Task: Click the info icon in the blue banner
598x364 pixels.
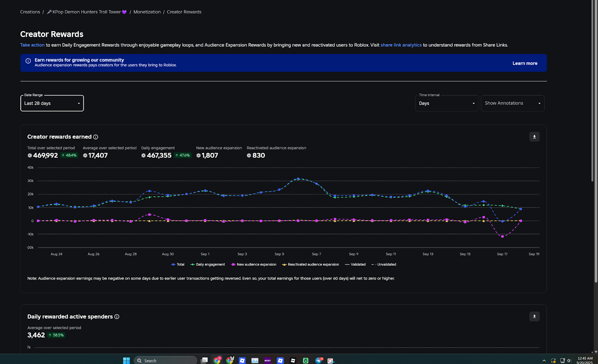Action: click(x=28, y=61)
